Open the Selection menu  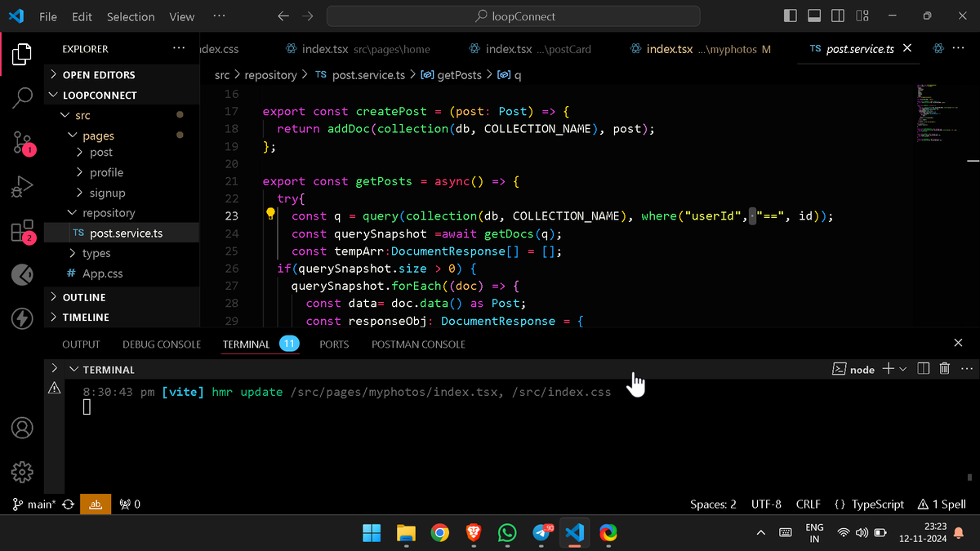click(131, 16)
